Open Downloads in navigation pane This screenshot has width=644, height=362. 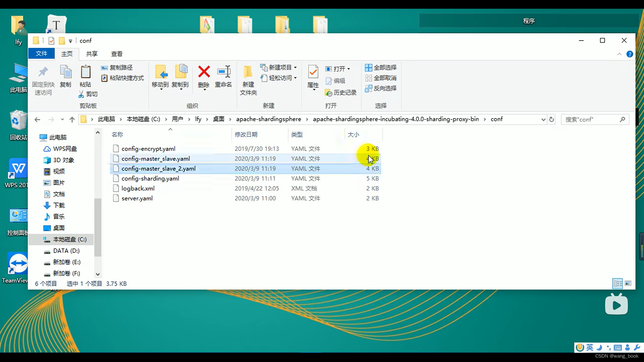point(54,205)
